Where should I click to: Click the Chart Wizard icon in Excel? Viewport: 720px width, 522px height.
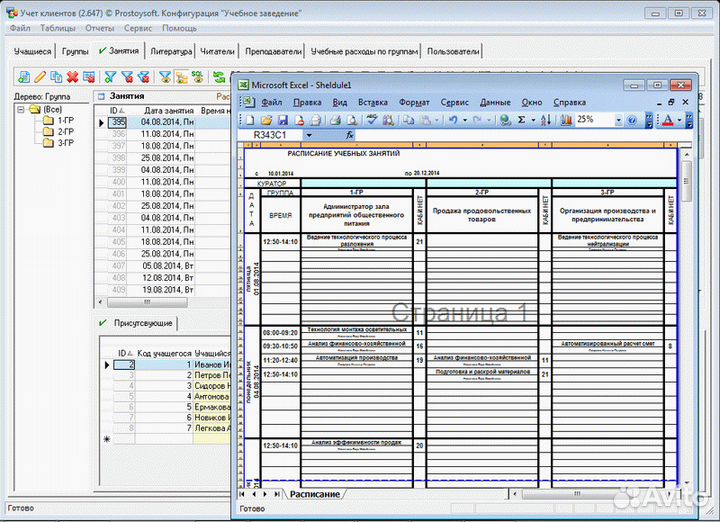pos(566,119)
